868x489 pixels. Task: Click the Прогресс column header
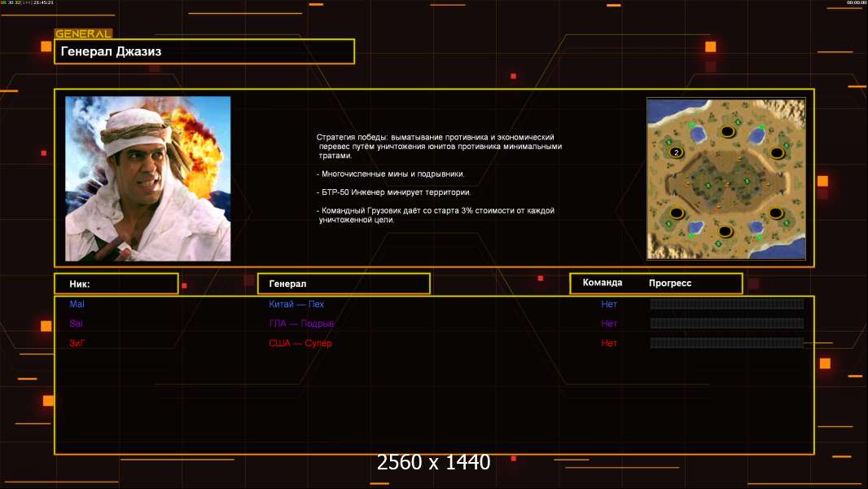point(670,283)
